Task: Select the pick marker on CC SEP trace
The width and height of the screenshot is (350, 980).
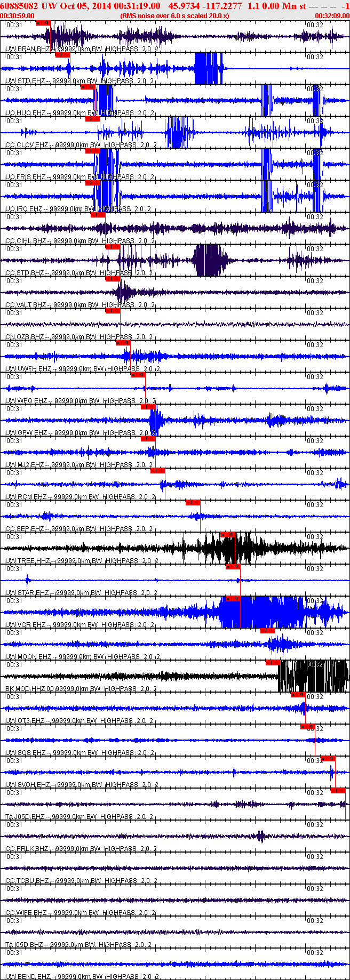Action: (x=193, y=503)
